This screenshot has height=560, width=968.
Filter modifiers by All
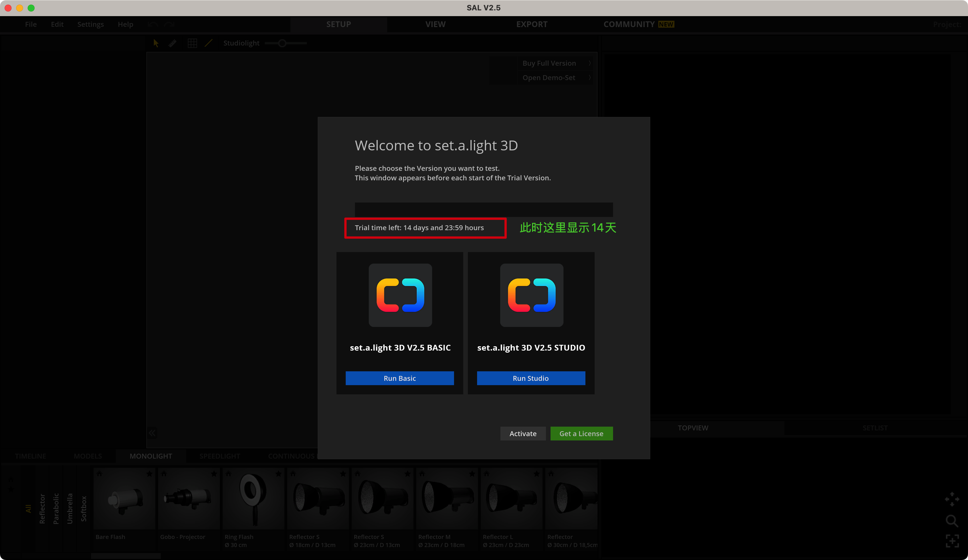point(28,509)
